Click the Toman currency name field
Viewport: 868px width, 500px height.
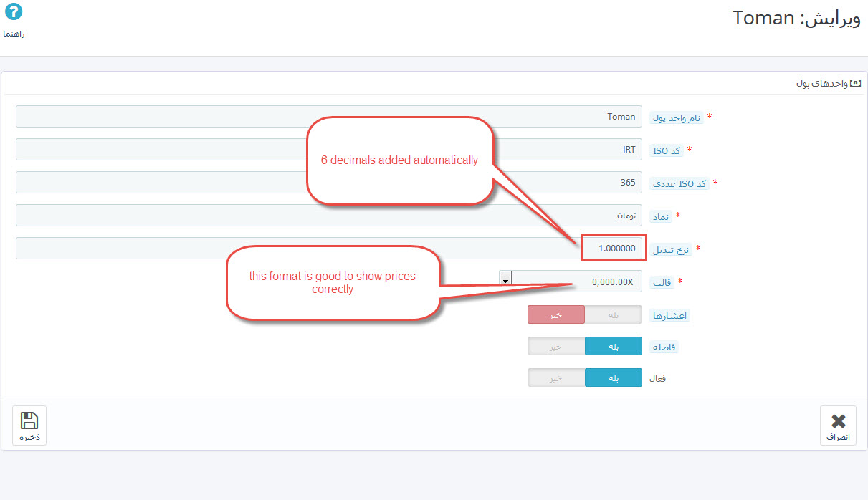pos(329,117)
